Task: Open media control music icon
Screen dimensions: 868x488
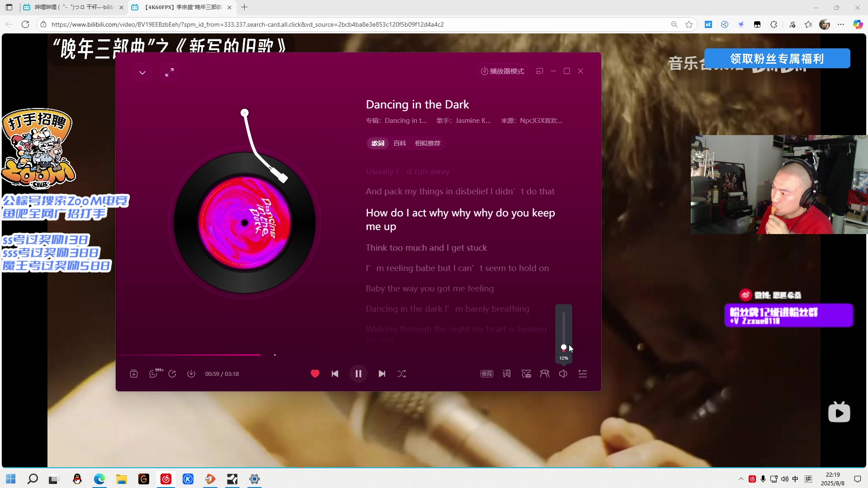Action: 793,24
